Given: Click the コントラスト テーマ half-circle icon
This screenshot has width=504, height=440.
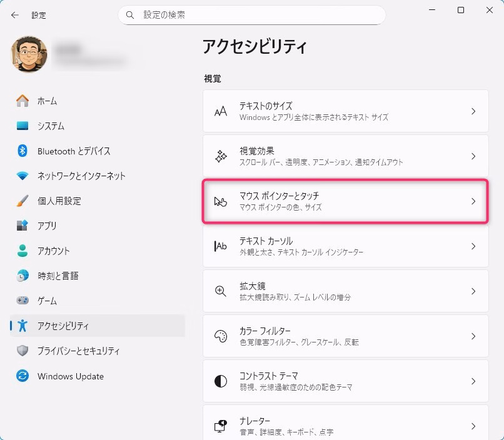Looking at the screenshot, I should coord(220,381).
